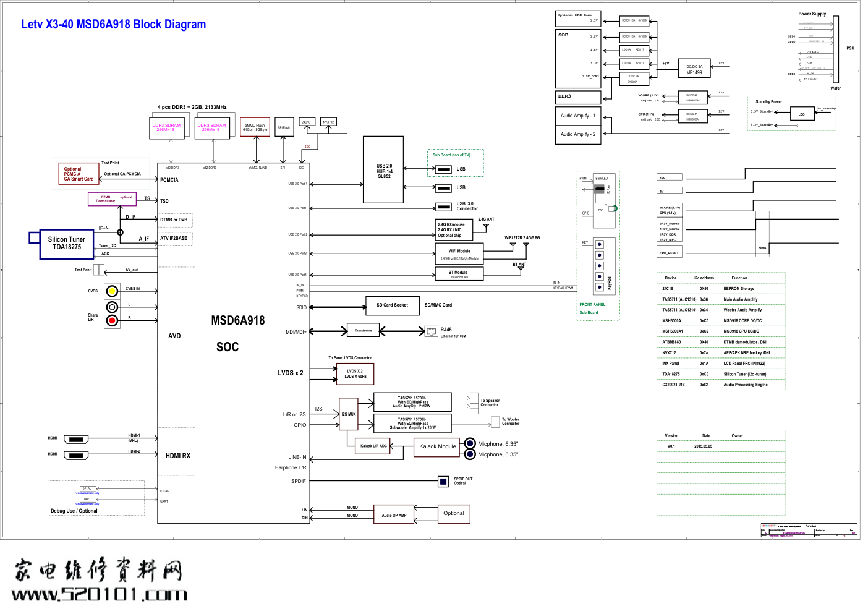868x614 pixels.
Task: Click the Test Point symbol beside AV_out
Action: pos(99,270)
